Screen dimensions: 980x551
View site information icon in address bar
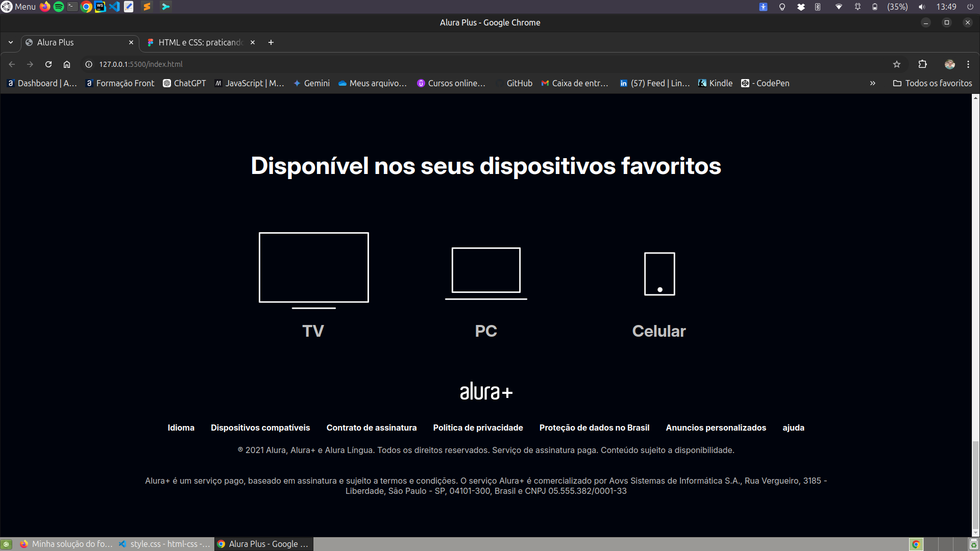pyautogui.click(x=89, y=64)
